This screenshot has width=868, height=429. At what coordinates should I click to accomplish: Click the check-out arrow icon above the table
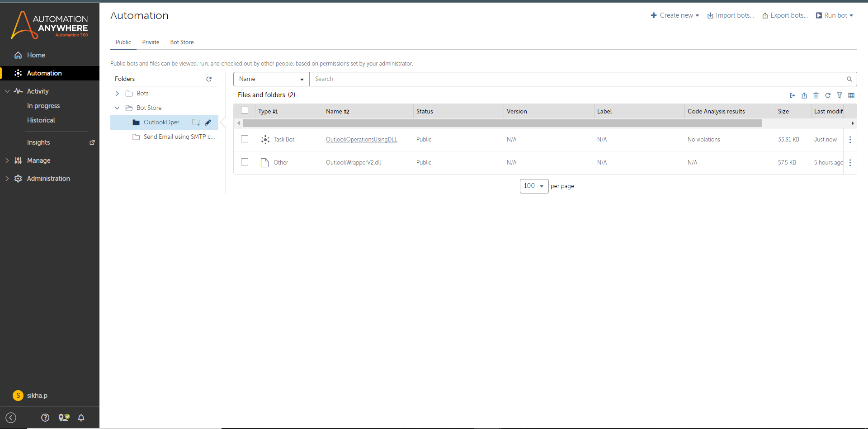(x=792, y=95)
